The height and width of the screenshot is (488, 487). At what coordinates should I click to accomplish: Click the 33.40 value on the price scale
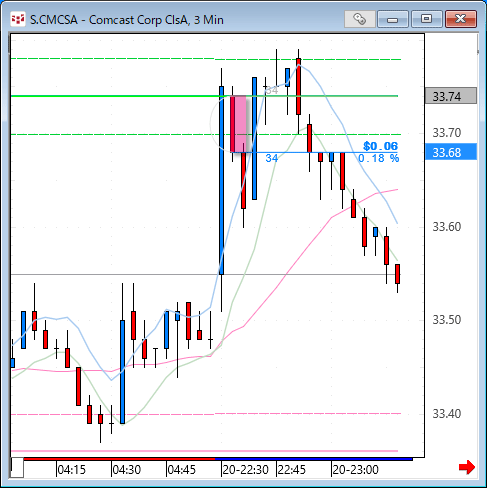(x=447, y=414)
